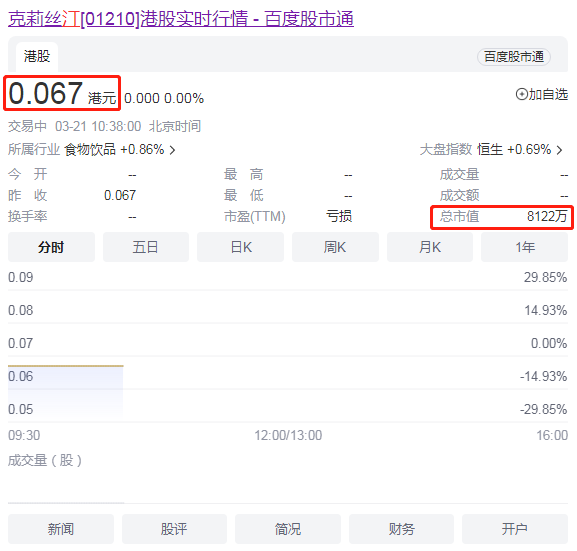The height and width of the screenshot is (551, 577).
Task: Switch chart to 五日 view
Action: pyautogui.click(x=146, y=247)
